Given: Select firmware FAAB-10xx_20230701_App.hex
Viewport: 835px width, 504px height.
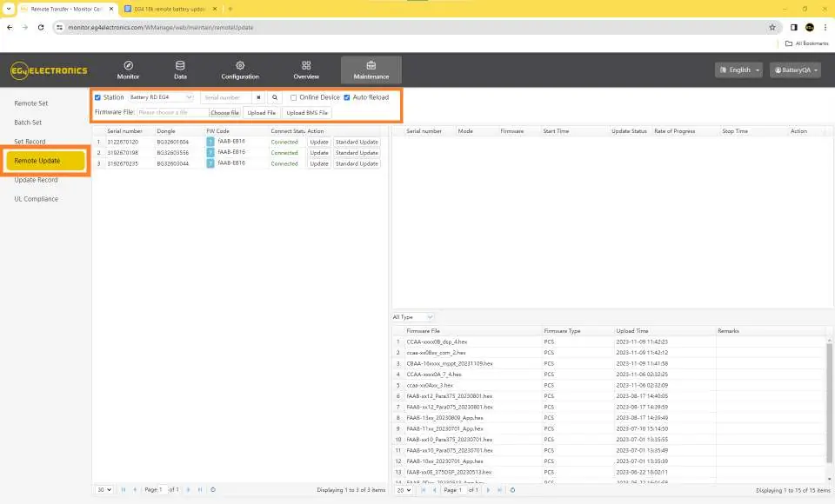Looking at the screenshot, I should coord(444,461).
